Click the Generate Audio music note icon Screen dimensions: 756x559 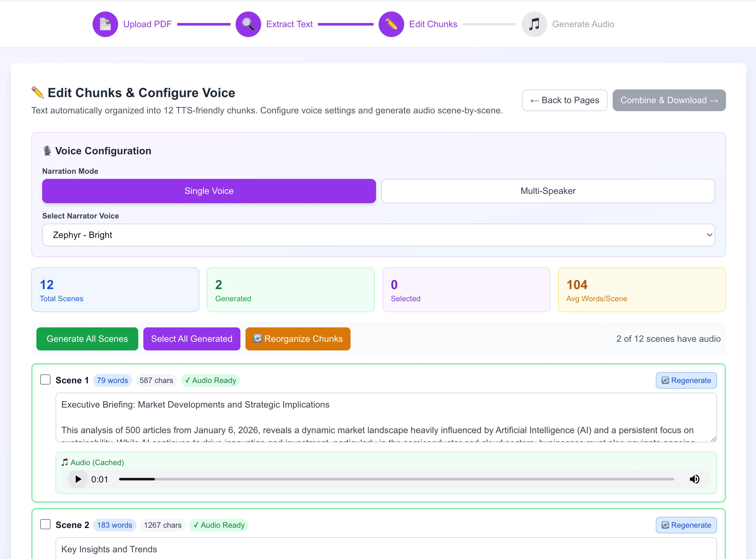(x=534, y=24)
